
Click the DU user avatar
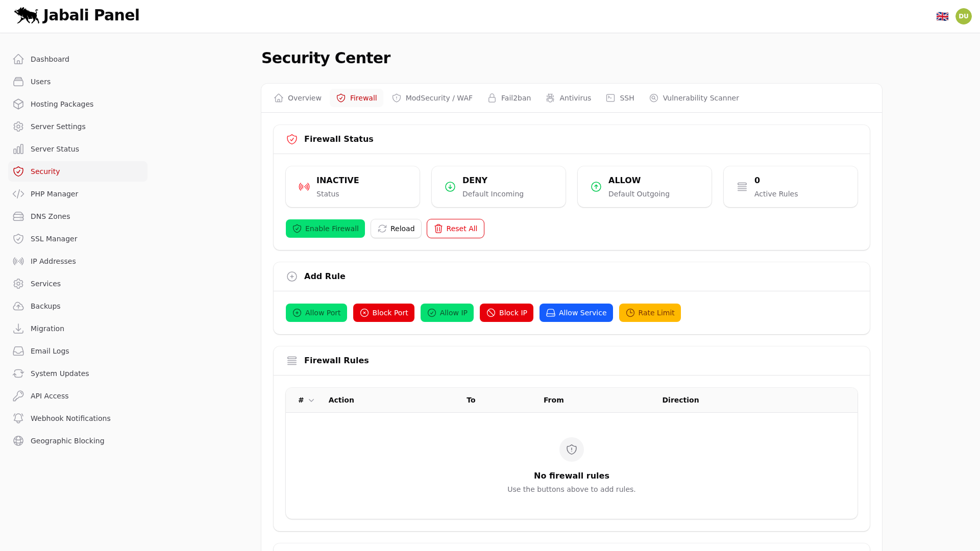click(x=964, y=16)
